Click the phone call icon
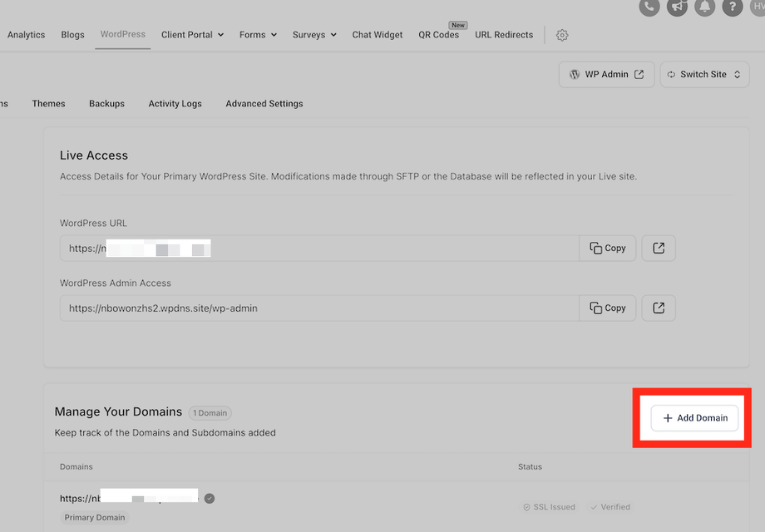Screen dimensions: 765x532 (x=649, y=7)
